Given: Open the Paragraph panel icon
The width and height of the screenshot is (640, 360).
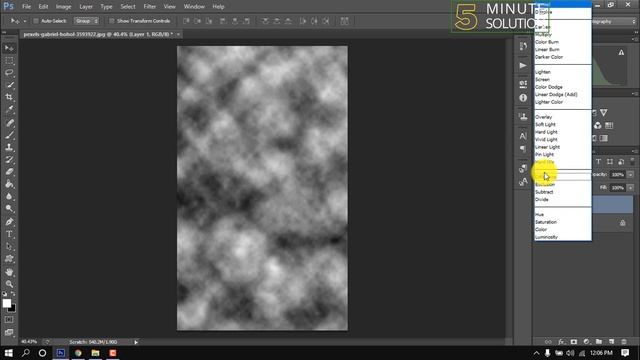Looking at the screenshot, I should coord(523,149).
